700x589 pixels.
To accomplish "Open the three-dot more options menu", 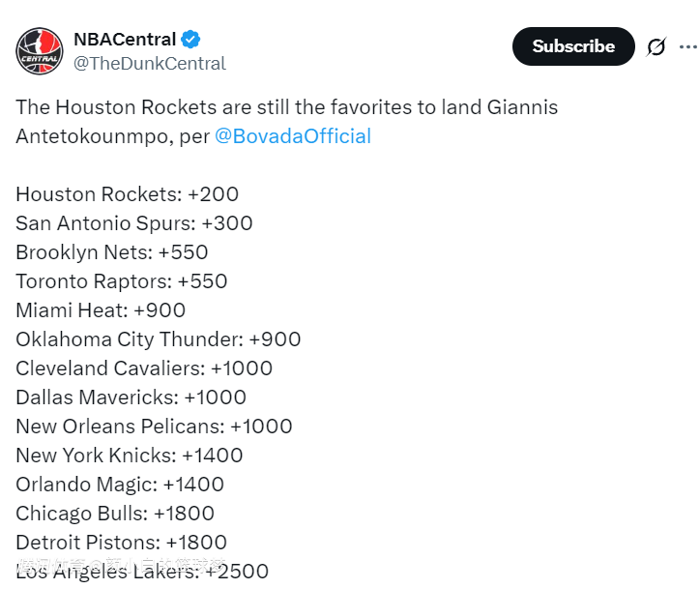I will pos(686,46).
